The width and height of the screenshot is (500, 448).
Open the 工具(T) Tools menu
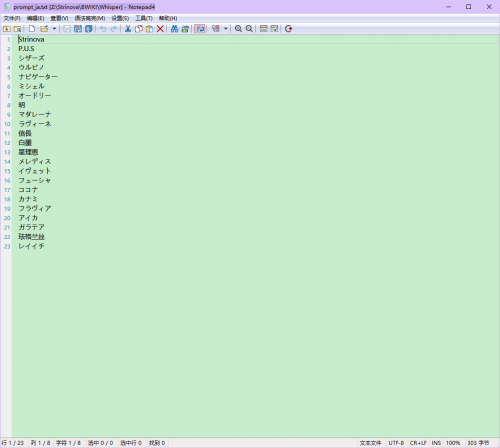(x=144, y=18)
